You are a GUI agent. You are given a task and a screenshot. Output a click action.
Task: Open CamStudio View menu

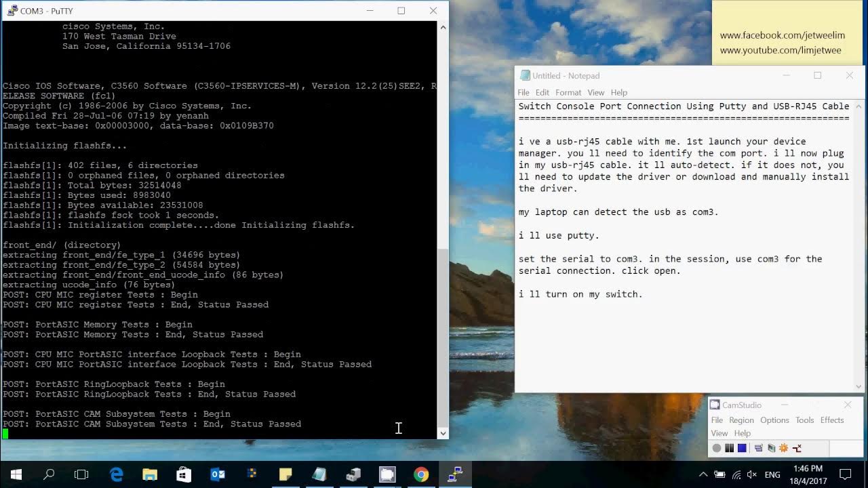[719, 433]
